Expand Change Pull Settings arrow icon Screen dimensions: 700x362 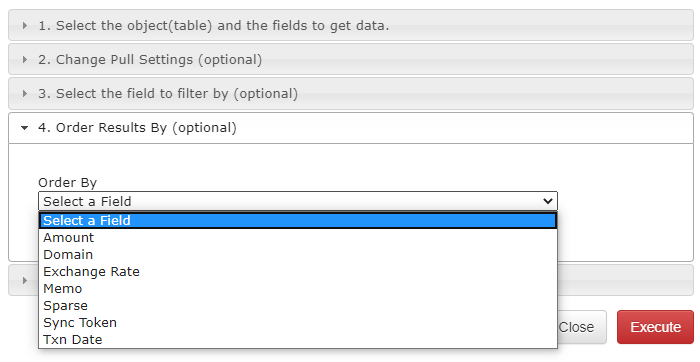coord(25,60)
